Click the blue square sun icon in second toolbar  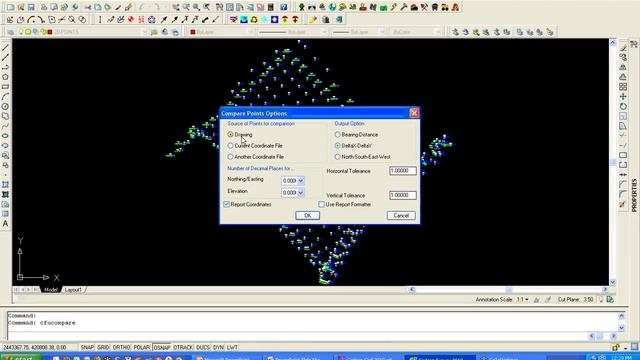[x=275, y=19]
